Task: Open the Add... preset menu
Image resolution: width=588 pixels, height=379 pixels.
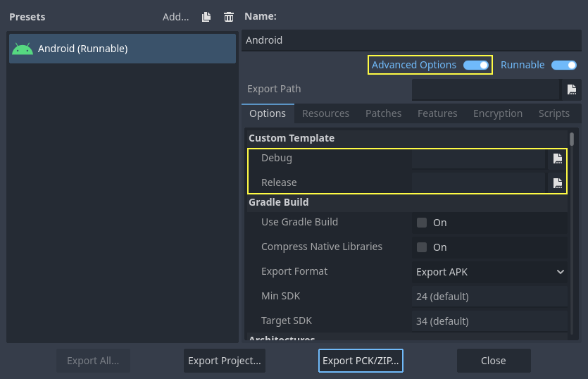Action: [175, 17]
